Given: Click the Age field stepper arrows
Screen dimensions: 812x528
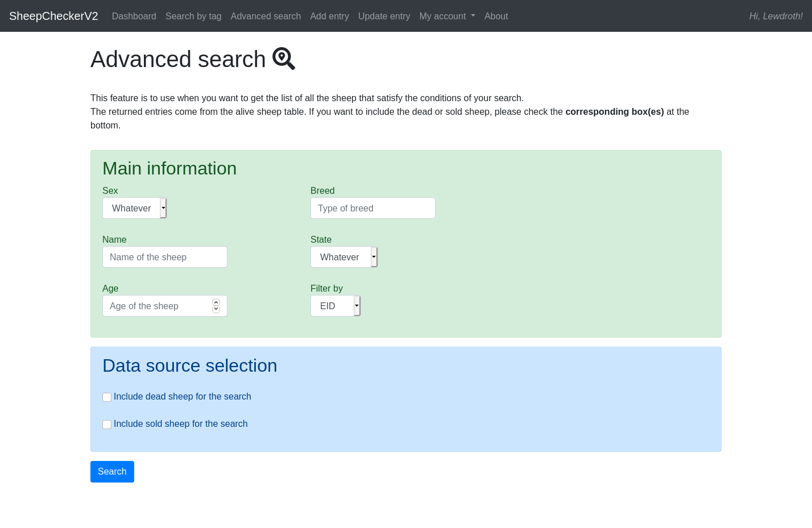Looking at the screenshot, I should (x=216, y=306).
